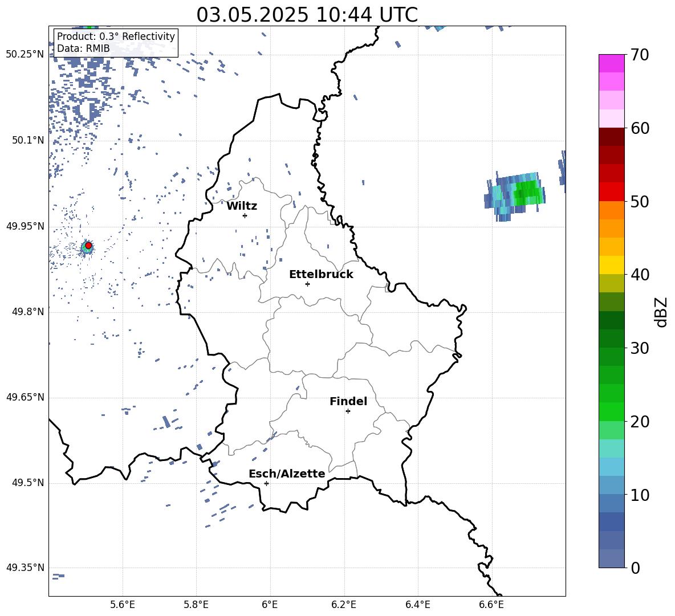The image size is (675, 616).
Task: Click the bright red band at 50 dBZ
Action: 611,191
